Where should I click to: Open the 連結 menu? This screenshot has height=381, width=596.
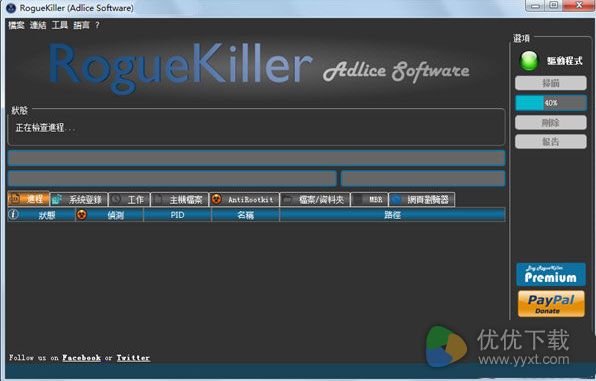coord(38,25)
